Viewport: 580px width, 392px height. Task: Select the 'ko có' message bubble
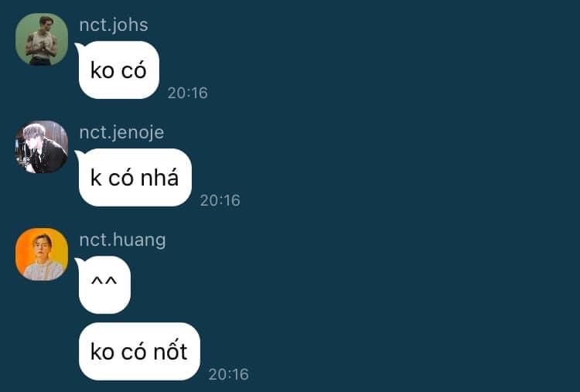(x=119, y=70)
